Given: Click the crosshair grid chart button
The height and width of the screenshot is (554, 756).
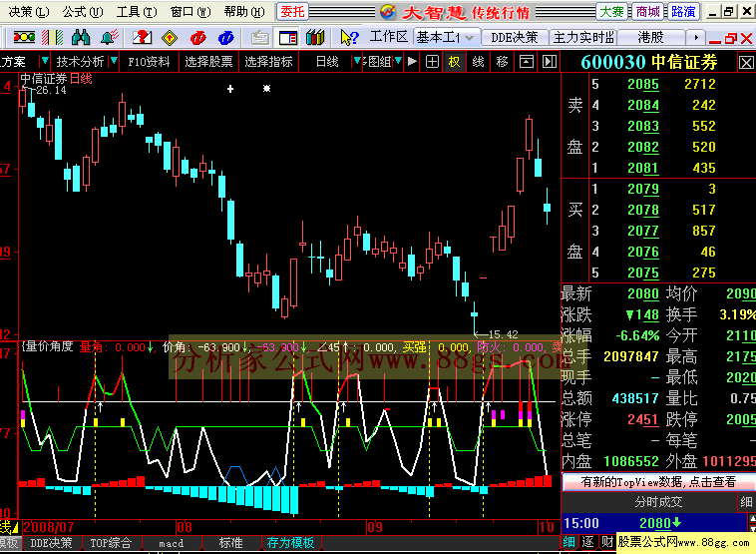Looking at the screenshot, I should coord(432,61).
